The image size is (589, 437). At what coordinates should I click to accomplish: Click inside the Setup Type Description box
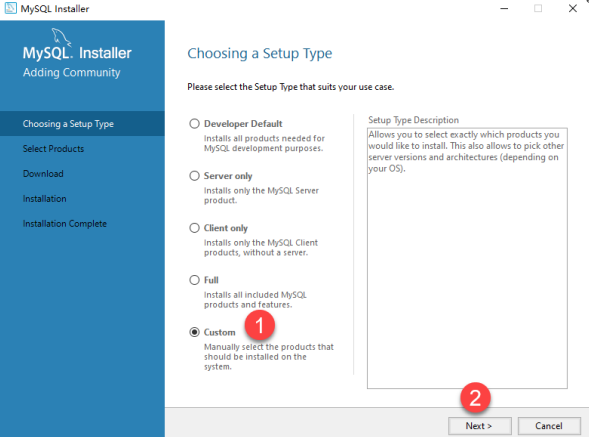pos(467,258)
